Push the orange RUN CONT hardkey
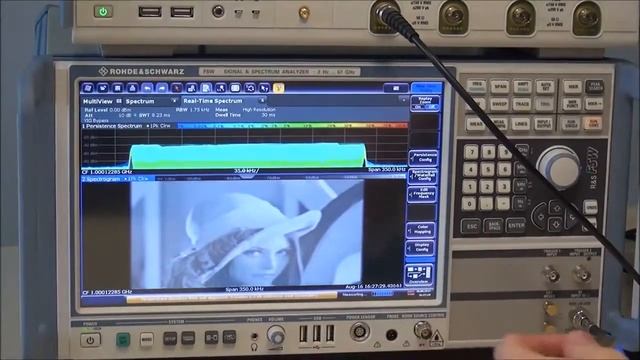The width and height of the screenshot is (640, 360). [593, 123]
